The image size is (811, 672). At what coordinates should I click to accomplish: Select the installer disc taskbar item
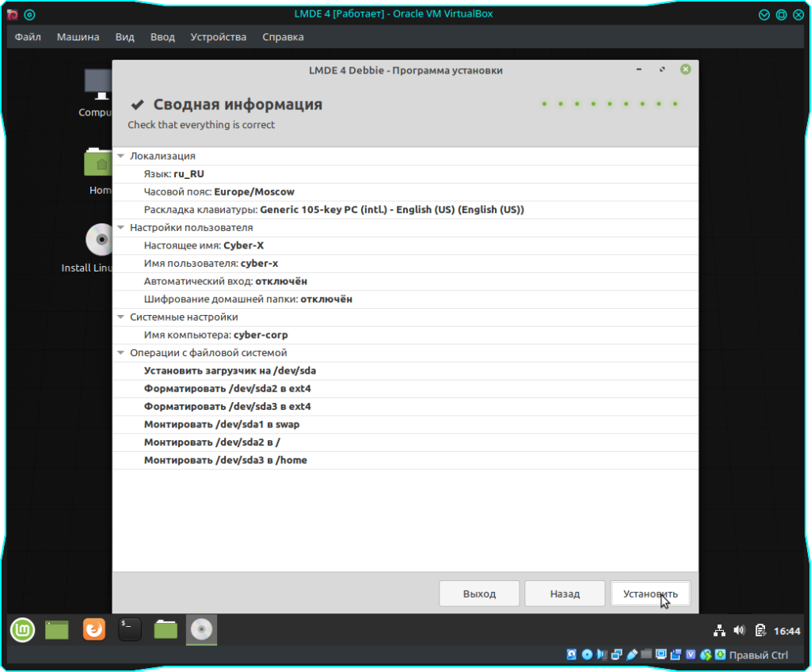[202, 630]
